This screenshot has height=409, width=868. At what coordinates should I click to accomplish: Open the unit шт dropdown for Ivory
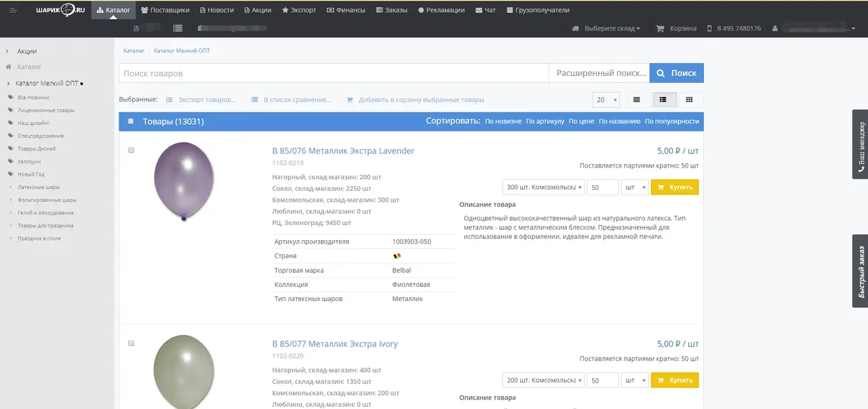[x=635, y=381]
